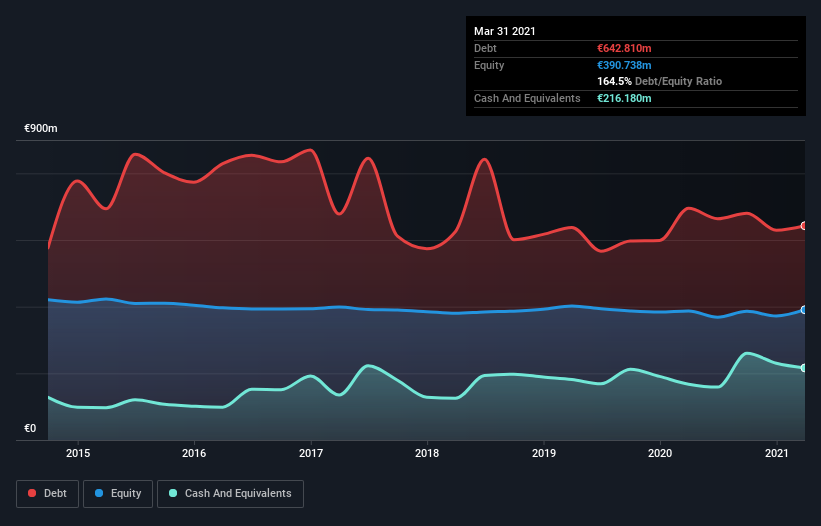Click the red Debt endpoint marker
The width and height of the screenshot is (821, 526).
(x=804, y=226)
